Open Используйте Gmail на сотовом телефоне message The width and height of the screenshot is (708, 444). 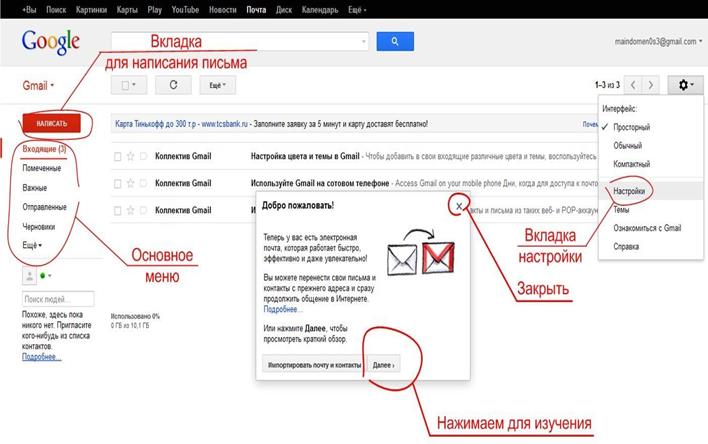tap(320, 183)
